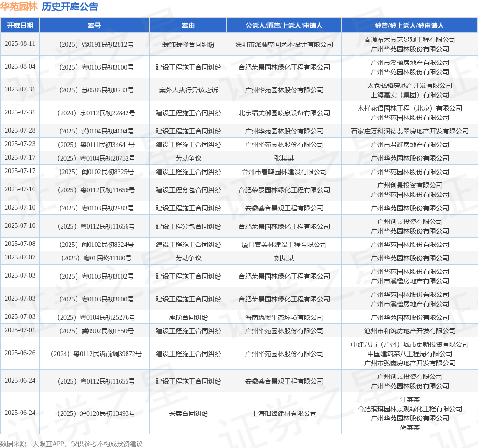Click case number 闽0102民初8325号
This screenshot has height=448, width=478.
[96, 172]
